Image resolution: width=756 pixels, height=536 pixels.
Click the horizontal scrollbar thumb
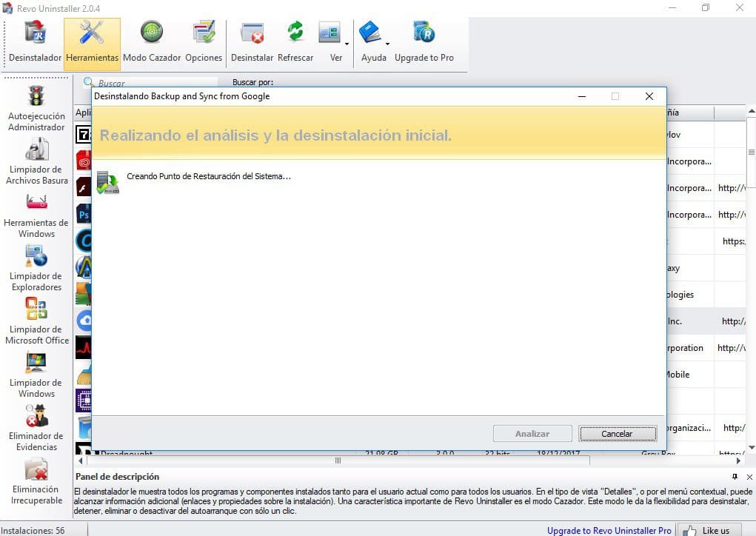click(x=338, y=460)
